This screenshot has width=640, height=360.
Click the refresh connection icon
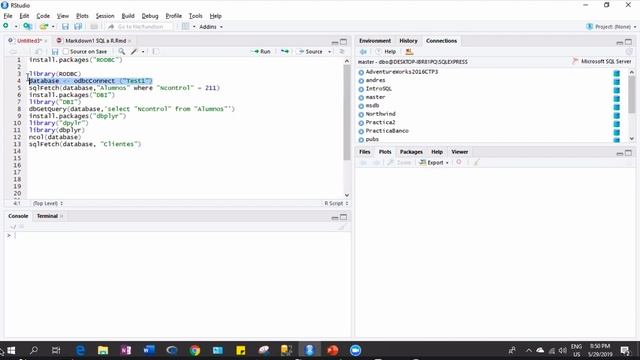click(x=629, y=52)
